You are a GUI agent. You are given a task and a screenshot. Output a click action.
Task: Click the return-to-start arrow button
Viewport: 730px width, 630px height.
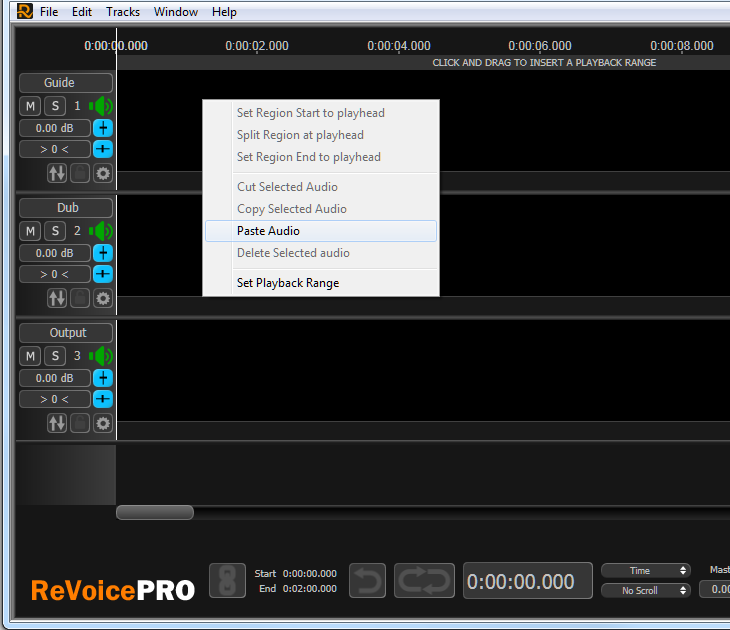(366, 581)
